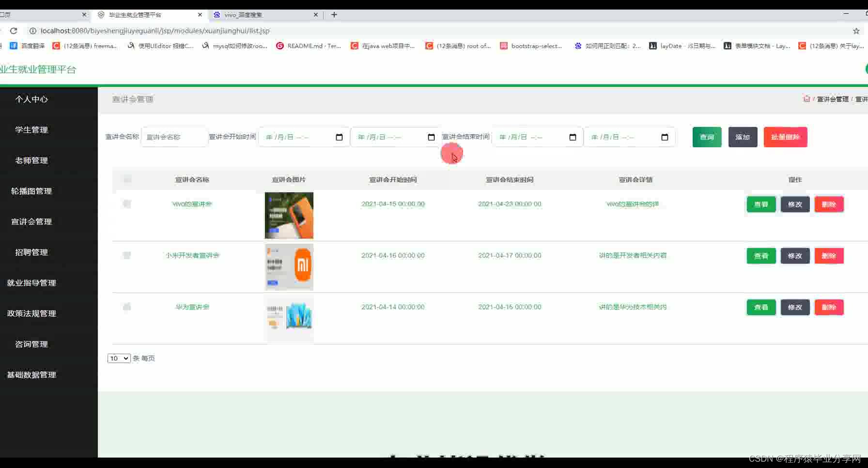Image resolution: width=868 pixels, height=468 pixels.
Task: Click the browser address bar URL
Action: click(x=155, y=31)
